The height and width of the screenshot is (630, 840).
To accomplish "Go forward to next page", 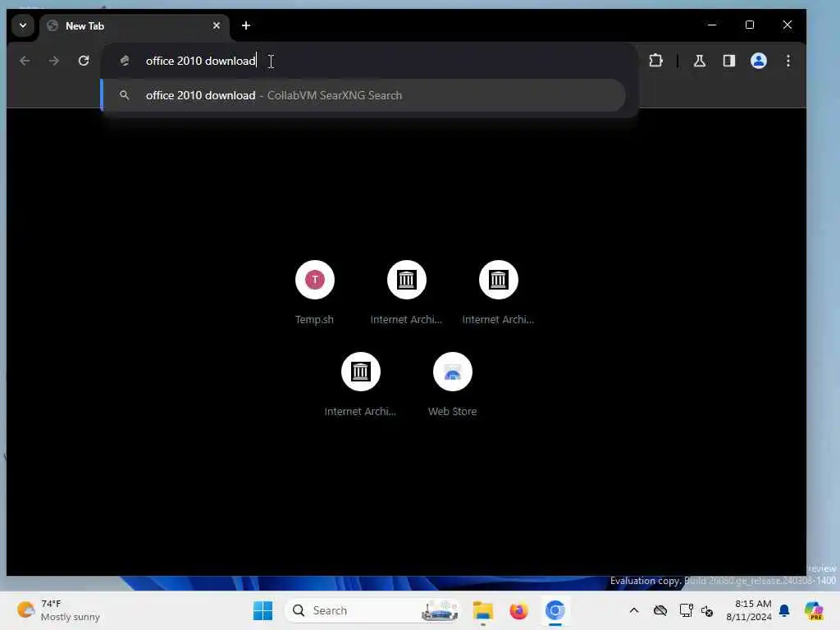I will coord(54,61).
